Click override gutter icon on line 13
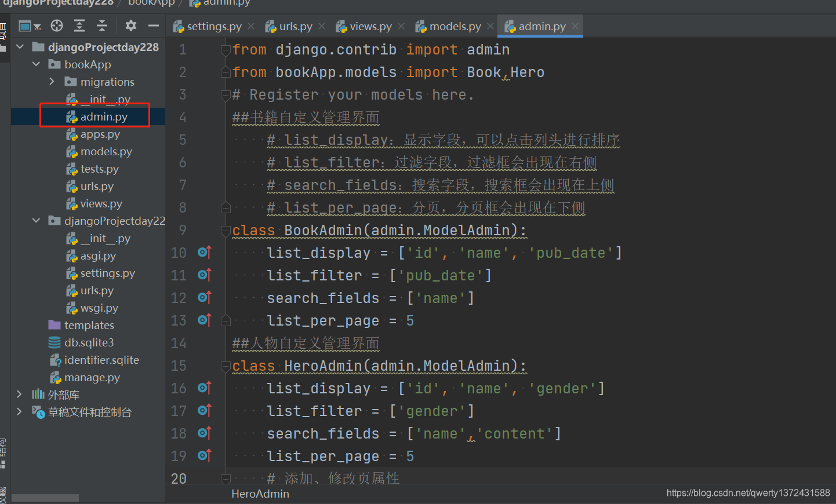Image resolution: width=836 pixels, height=504 pixels. 205,320
